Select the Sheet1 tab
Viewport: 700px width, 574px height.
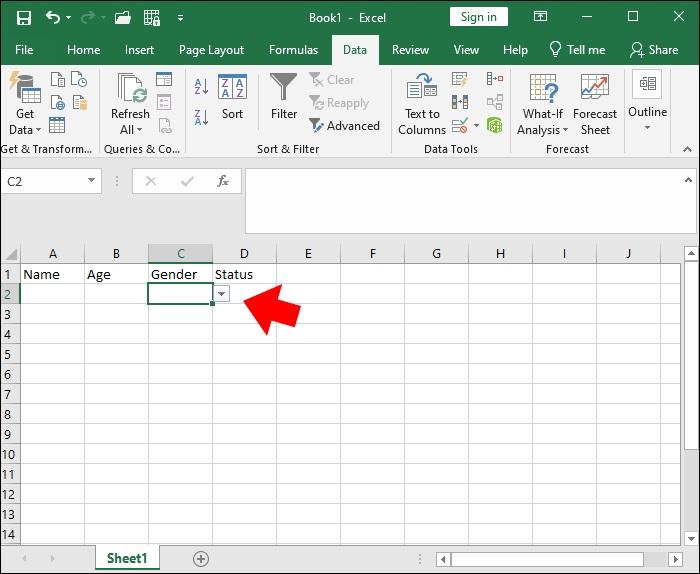pos(127,558)
